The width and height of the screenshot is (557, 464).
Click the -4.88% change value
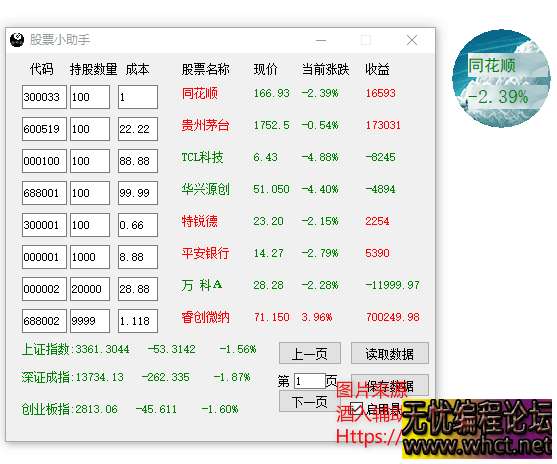coord(320,157)
